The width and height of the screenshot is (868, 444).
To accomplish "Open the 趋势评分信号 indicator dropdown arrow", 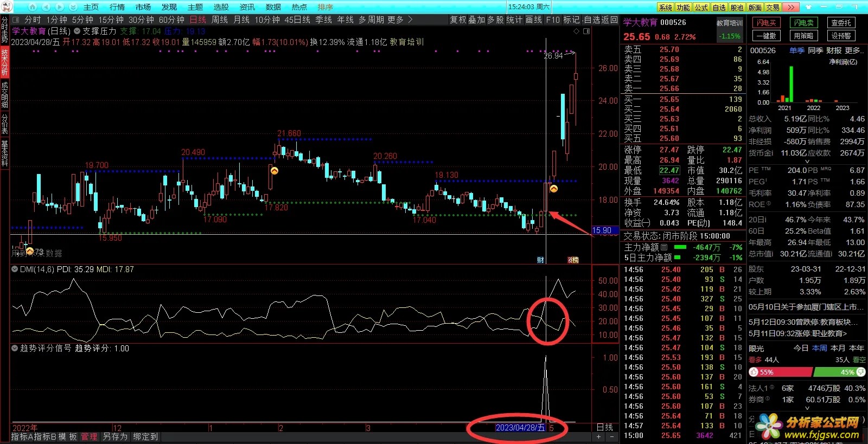I will tap(15, 348).
